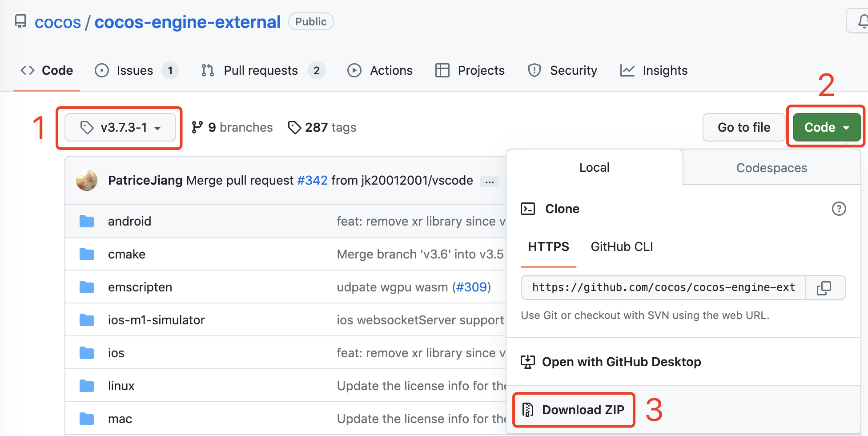Select the HTTPS clone option
868x436 pixels.
point(548,247)
